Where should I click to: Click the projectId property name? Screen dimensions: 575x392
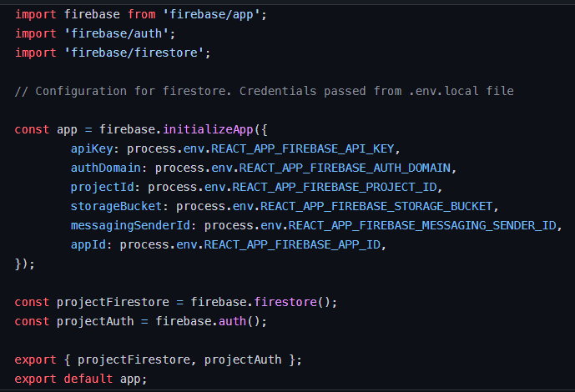pos(103,188)
